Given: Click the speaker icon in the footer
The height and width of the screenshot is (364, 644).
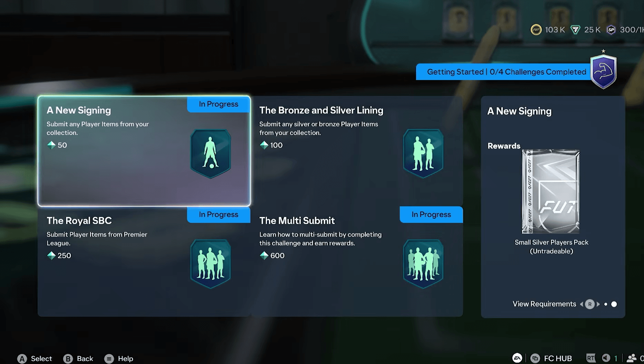Looking at the screenshot, I should [606, 358].
